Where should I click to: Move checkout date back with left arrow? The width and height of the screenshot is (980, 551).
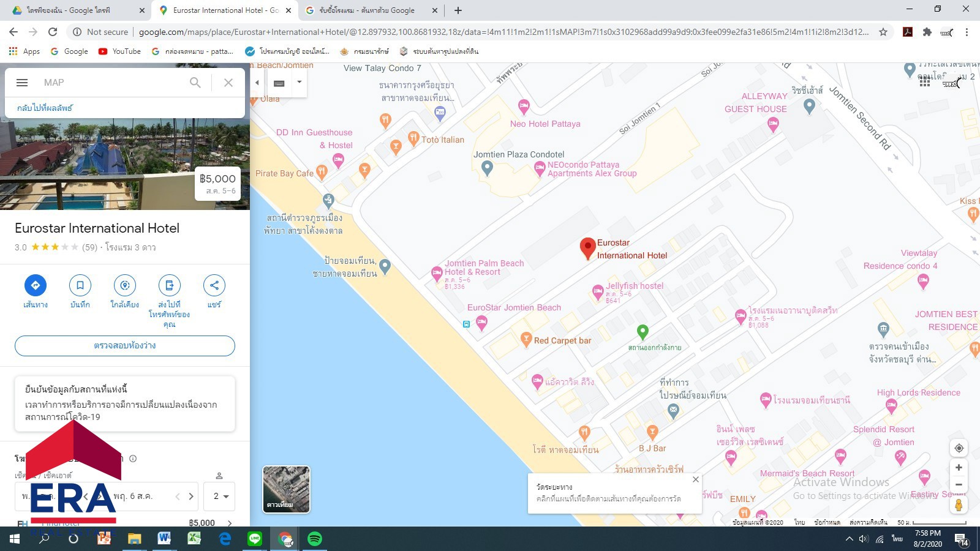tap(178, 497)
